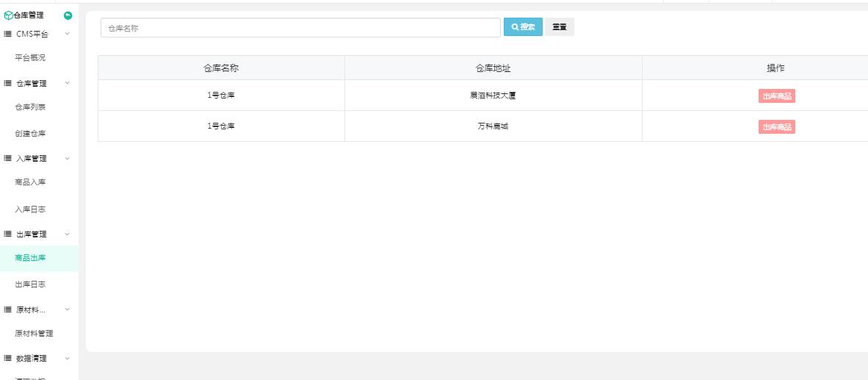
Task: Click the 万科商城 address cell
Action: [493, 126]
